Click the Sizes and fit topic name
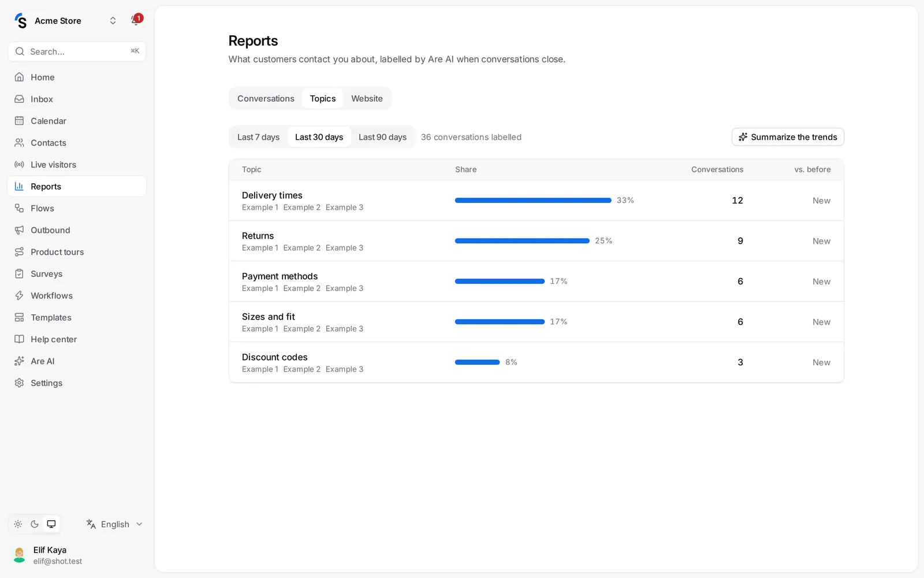 click(x=269, y=317)
